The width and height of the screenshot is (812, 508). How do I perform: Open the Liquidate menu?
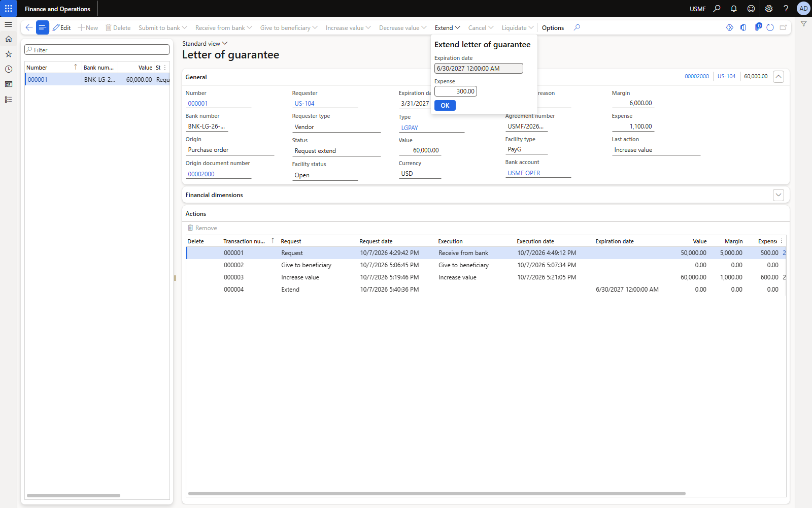(518, 28)
